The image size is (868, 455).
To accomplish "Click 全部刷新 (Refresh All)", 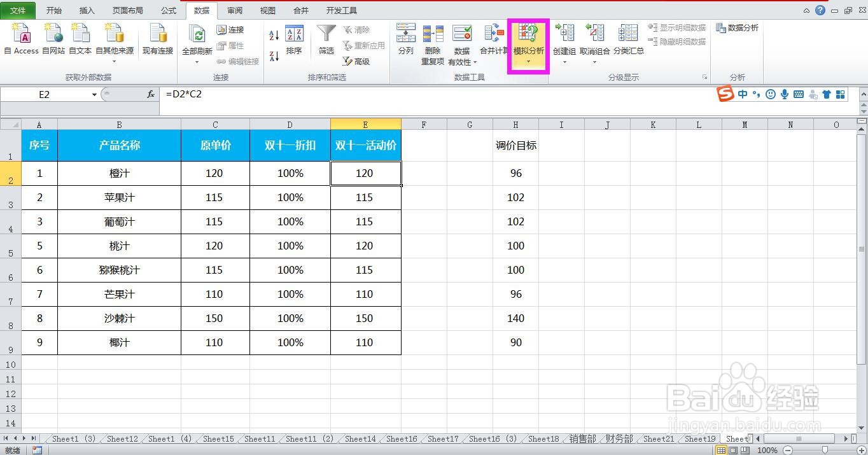I will (196, 39).
